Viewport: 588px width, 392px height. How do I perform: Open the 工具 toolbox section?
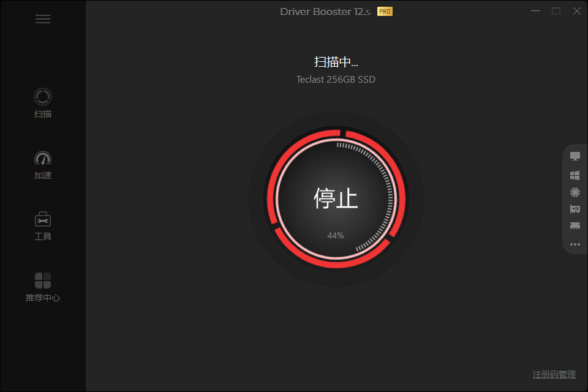[x=43, y=226]
